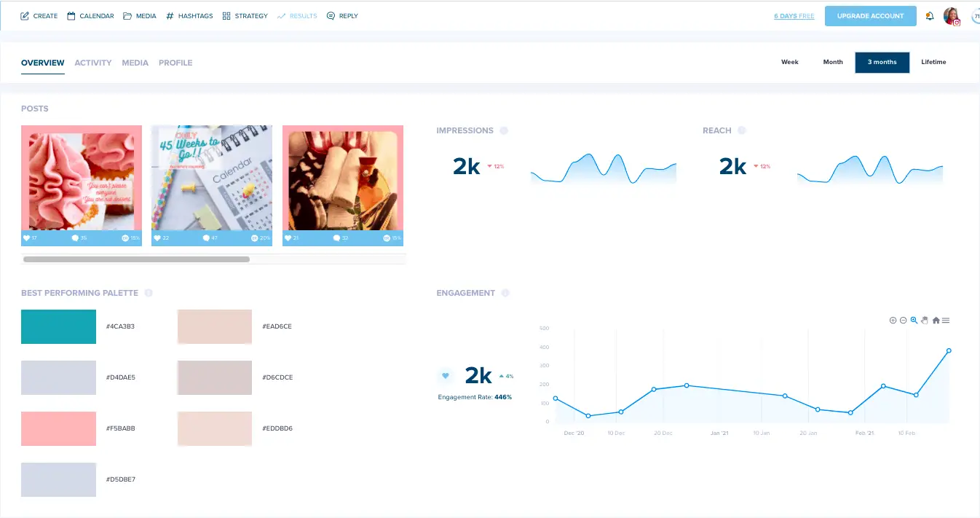Open the notifications bell

[930, 16]
